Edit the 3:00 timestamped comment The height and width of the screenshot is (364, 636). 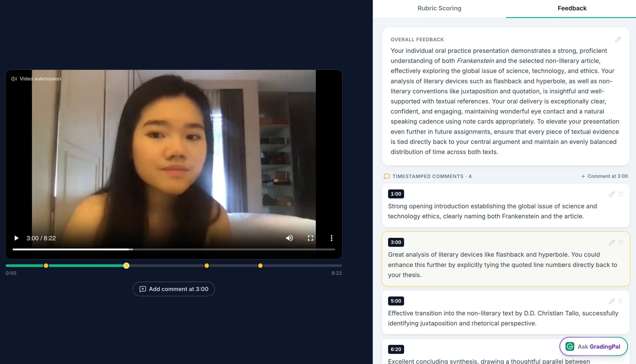[612, 242]
